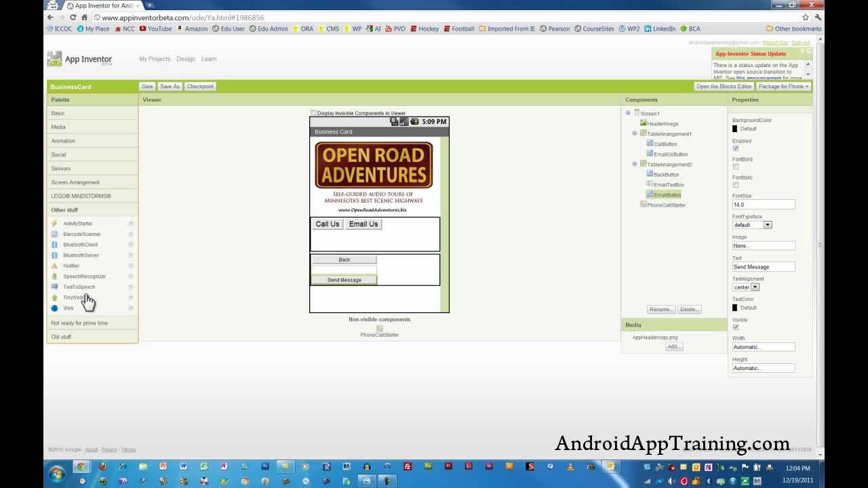The width and height of the screenshot is (868, 488).
Task: Open the Amazon bookmark
Action: (192, 29)
